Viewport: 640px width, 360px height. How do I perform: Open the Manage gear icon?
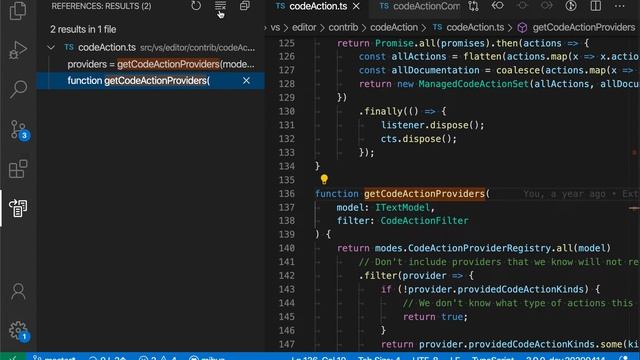tap(19, 331)
